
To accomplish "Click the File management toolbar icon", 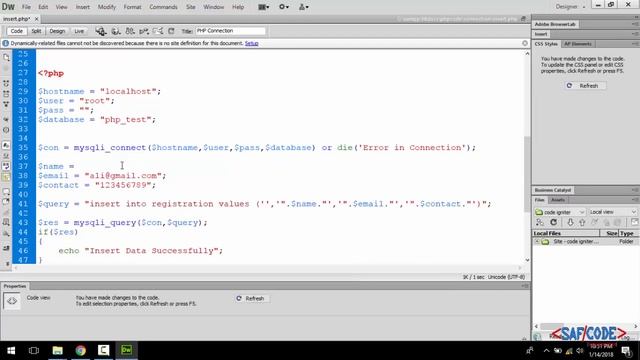I will tap(130, 31).
